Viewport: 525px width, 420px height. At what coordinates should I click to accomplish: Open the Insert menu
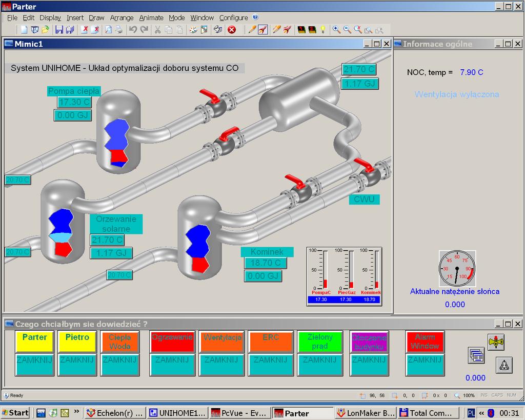pos(75,18)
